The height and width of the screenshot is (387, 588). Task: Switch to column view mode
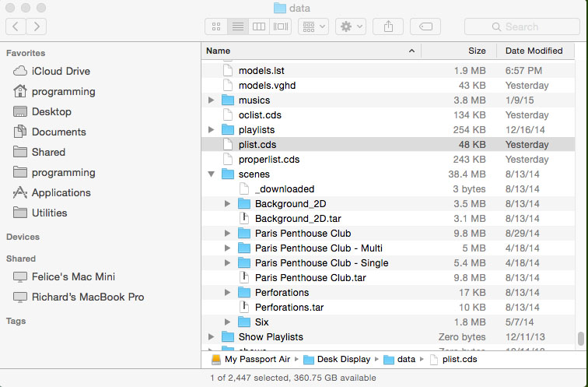pos(259,26)
